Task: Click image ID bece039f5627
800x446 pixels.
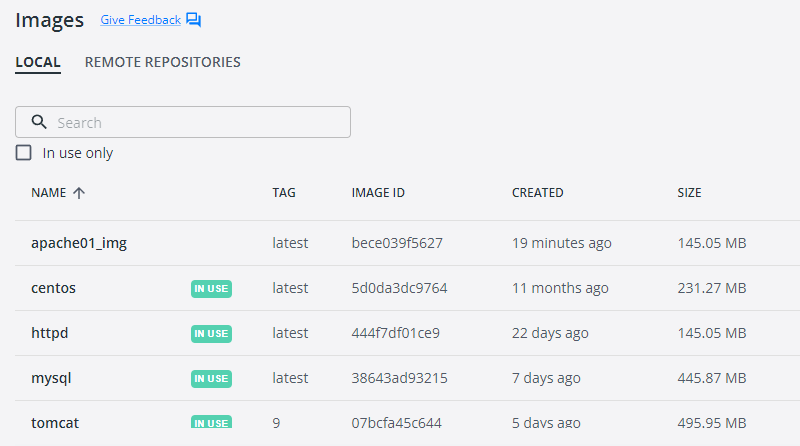Action: click(397, 243)
